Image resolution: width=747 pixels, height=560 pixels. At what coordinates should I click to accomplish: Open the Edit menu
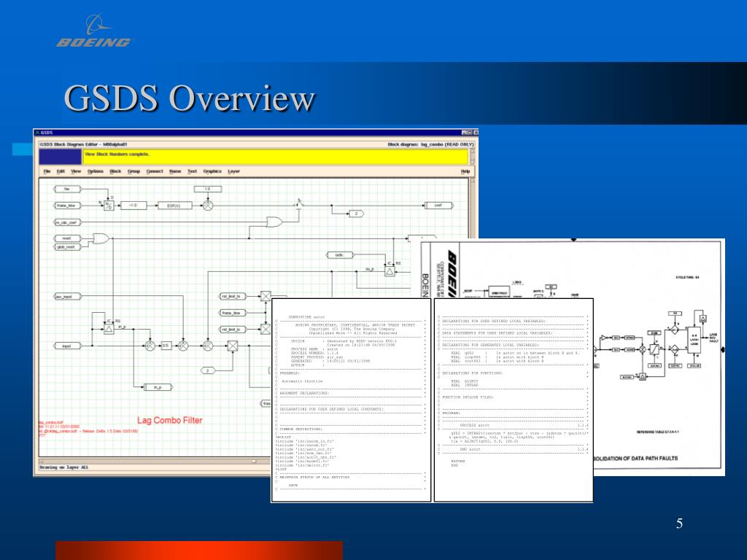61,171
